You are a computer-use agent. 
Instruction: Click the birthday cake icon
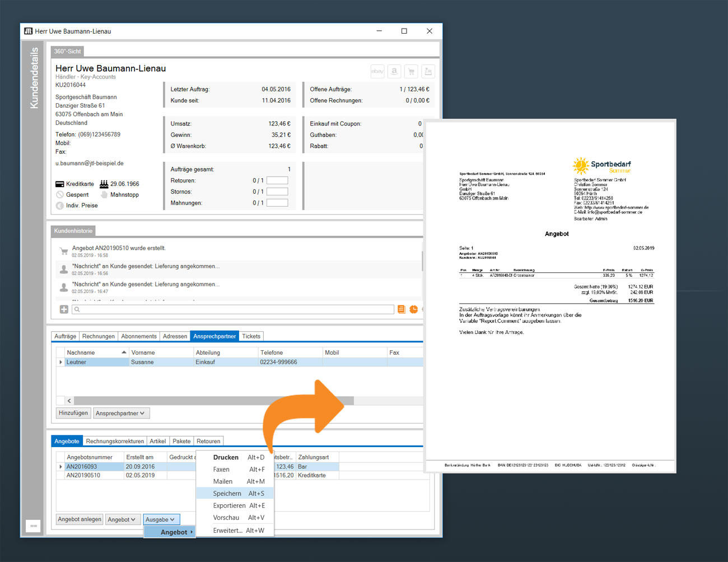104,184
